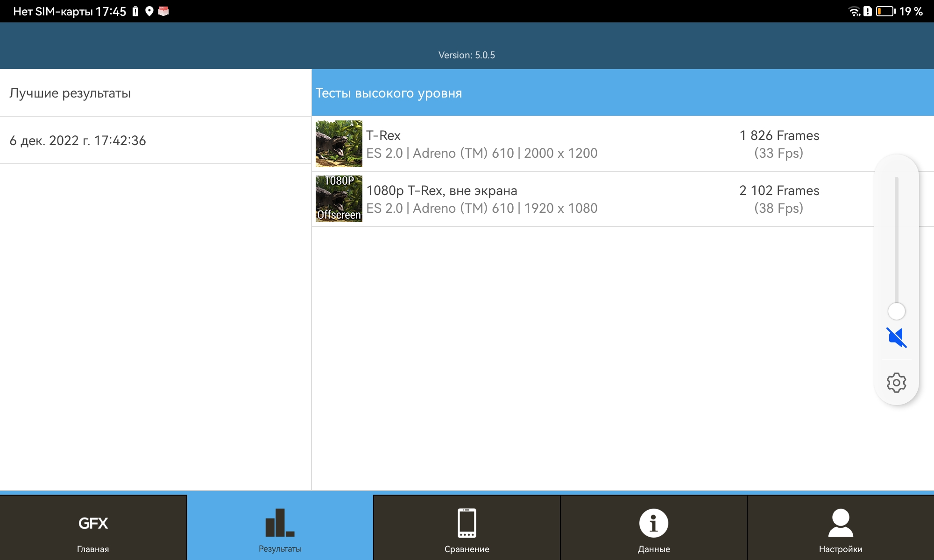This screenshot has height=560, width=934.
Task: Click the Adreno 610 2000 x 1200 details
Action: click(482, 153)
